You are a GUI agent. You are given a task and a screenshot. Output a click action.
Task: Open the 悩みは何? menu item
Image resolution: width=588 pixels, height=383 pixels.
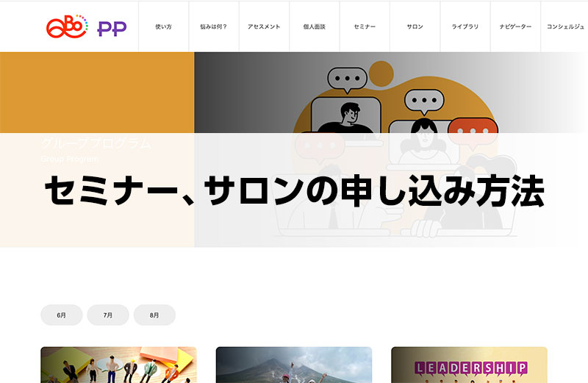coord(213,26)
